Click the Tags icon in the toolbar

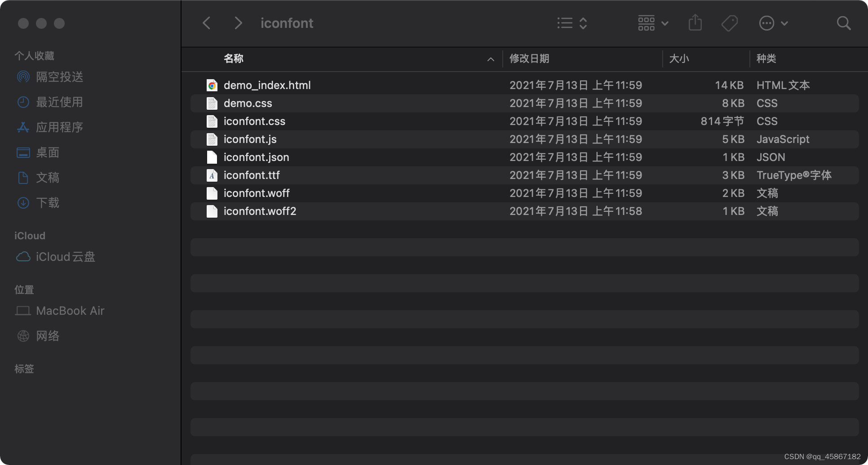(x=729, y=22)
